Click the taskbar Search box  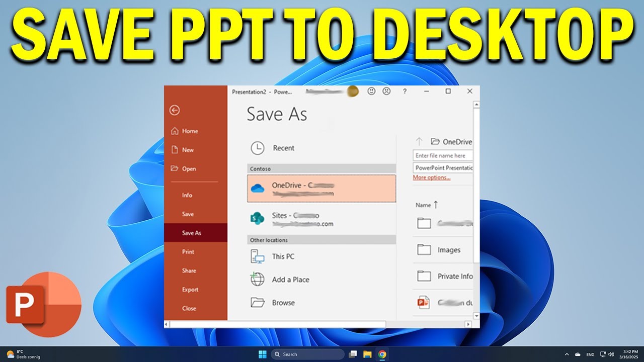(x=308, y=354)
